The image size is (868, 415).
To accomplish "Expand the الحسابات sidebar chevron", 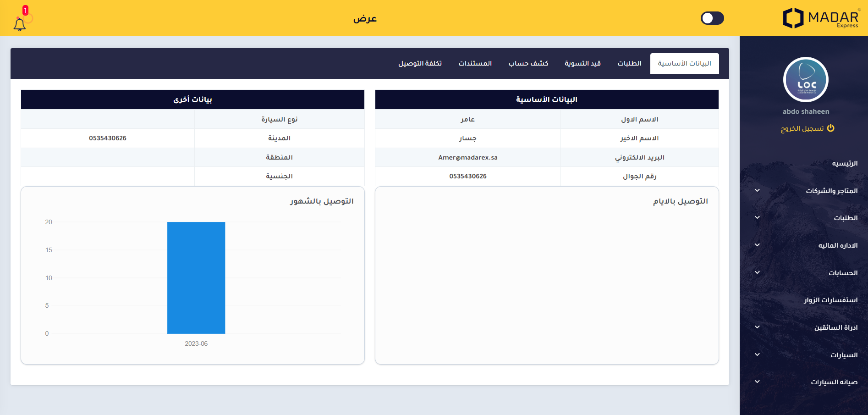I will click(x=757, y=272).
